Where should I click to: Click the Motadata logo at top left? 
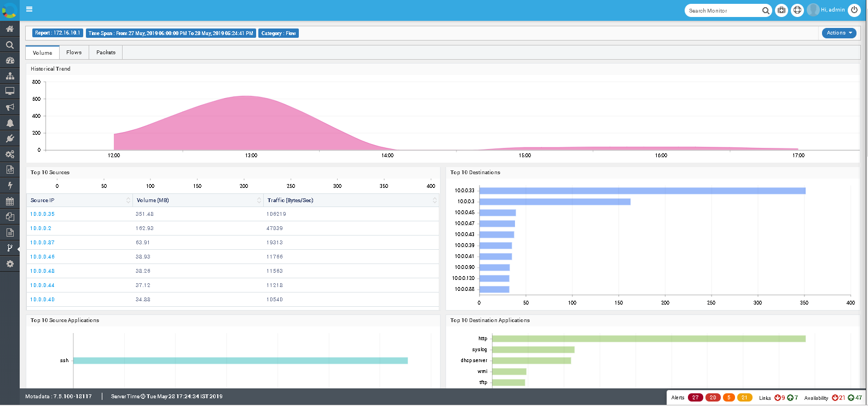pos(9,10)
